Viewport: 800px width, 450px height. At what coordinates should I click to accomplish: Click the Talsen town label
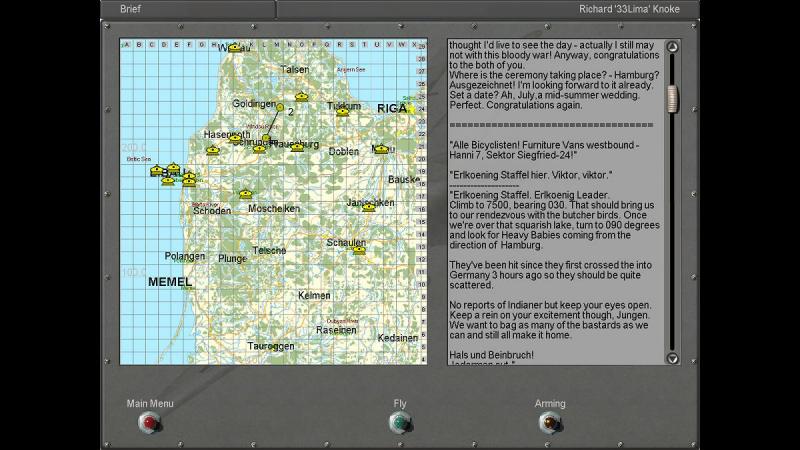(x=295, y=69)
